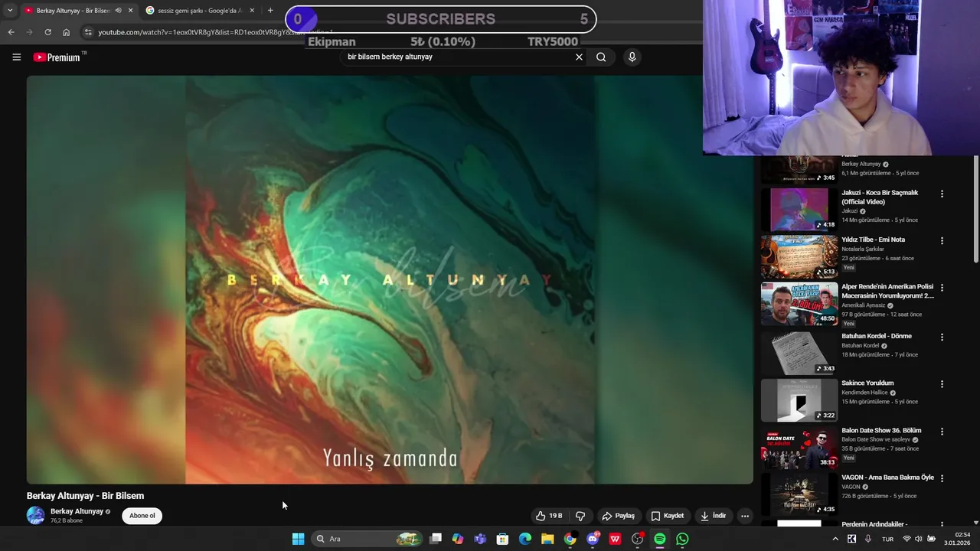Start voice search with the microphone
This screenshot has height=551, width=980.
click(x=632, y=57)
